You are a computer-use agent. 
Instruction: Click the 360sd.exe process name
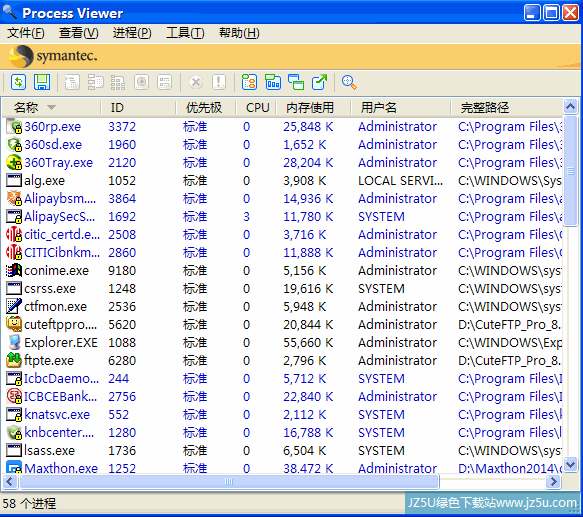[x=53, y=145]
